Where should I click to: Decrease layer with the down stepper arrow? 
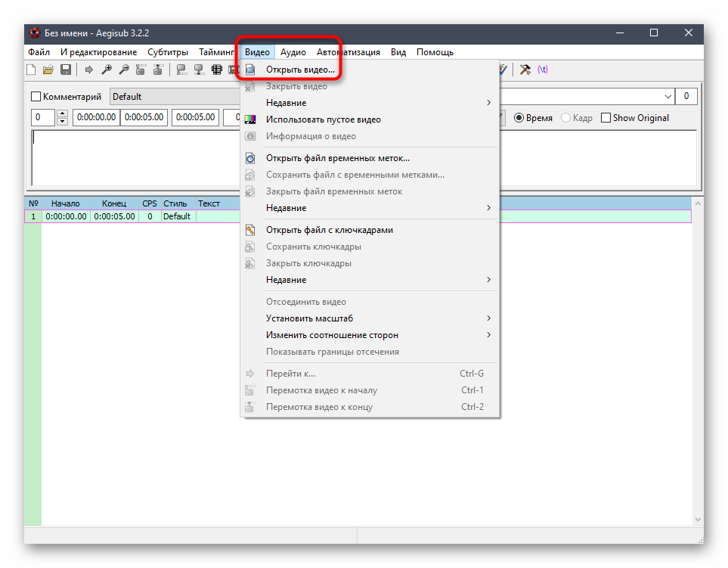point(62,122)
